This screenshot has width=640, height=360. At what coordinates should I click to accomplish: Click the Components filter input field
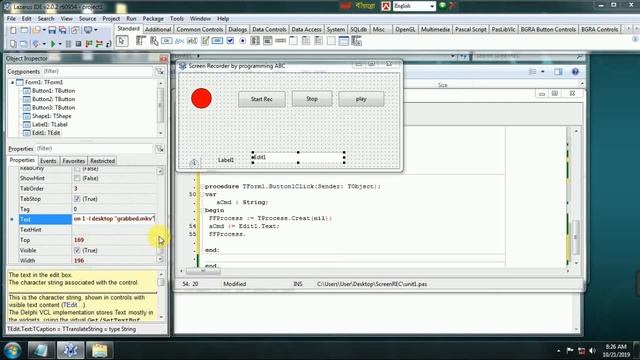[x=97, y=71]
